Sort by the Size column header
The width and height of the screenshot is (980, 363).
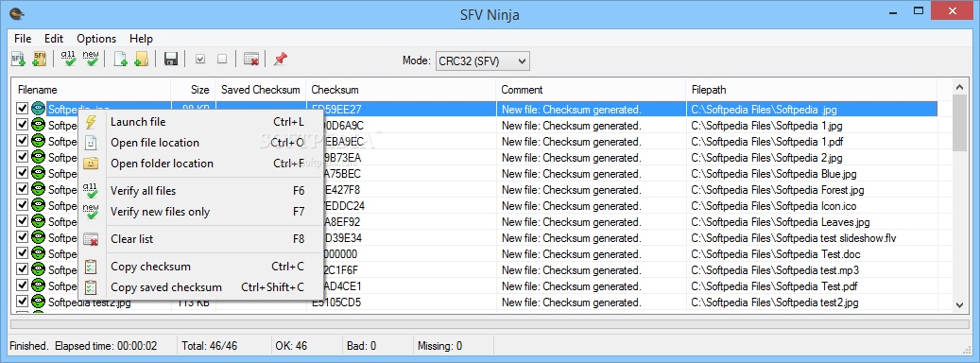(193, 90)
